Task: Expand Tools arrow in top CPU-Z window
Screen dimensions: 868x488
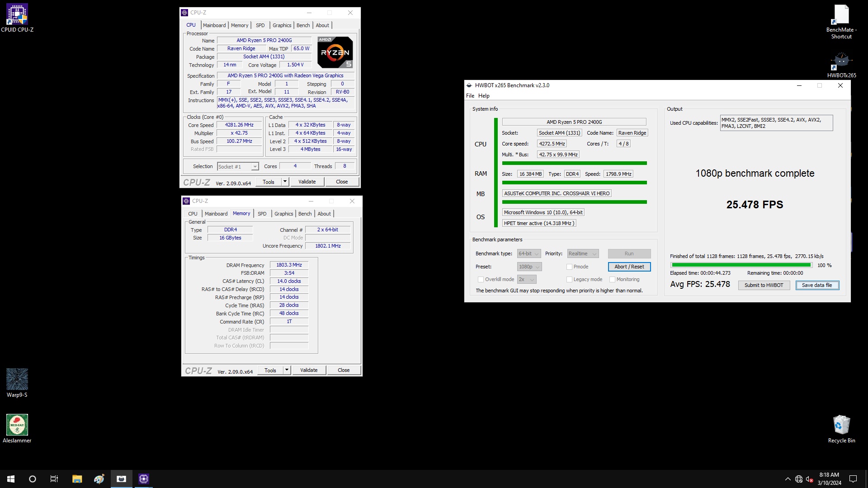Action: [x=285, y=182]
